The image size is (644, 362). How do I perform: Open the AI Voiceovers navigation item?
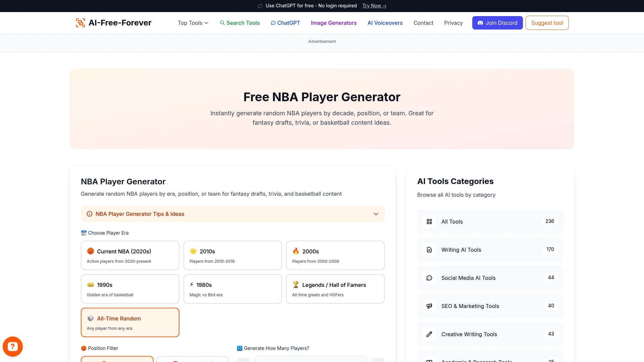point(385,23)
